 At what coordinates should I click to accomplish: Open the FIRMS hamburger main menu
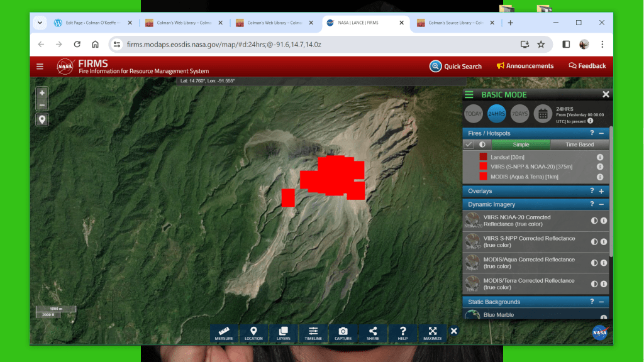coord(40,67)
